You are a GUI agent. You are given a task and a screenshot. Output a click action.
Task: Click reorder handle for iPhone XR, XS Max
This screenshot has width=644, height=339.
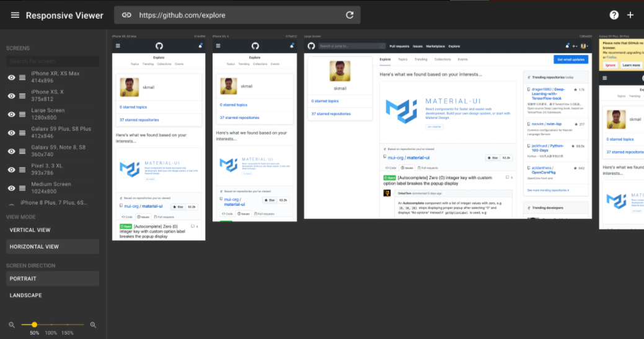click(22, 77)
